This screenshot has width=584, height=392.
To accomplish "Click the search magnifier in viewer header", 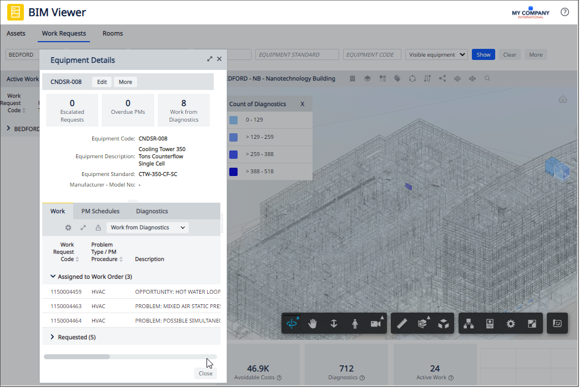I will point(488,79).
